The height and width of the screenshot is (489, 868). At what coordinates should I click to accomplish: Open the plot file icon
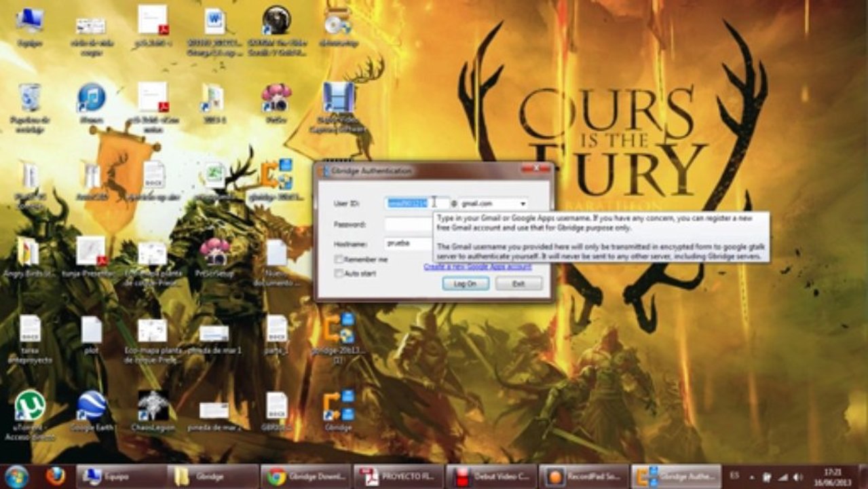[91, 334]
